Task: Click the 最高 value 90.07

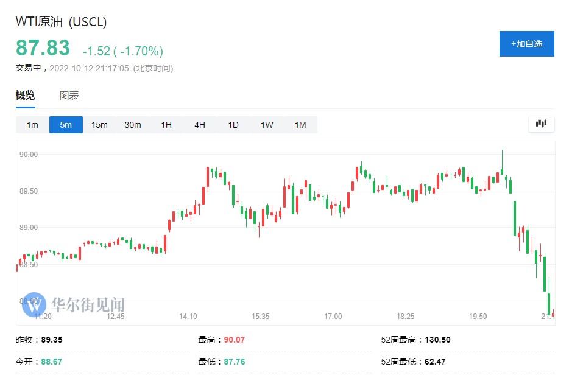Action: click(x=235, y=340)
